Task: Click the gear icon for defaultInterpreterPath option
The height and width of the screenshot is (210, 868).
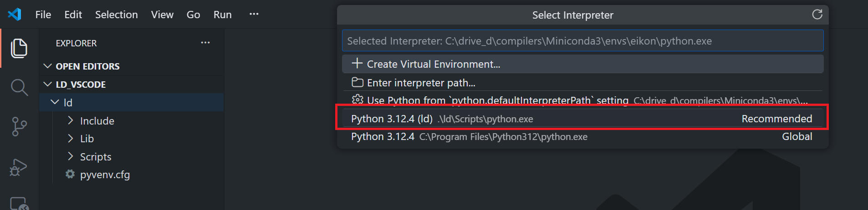Action: (357, 100)
